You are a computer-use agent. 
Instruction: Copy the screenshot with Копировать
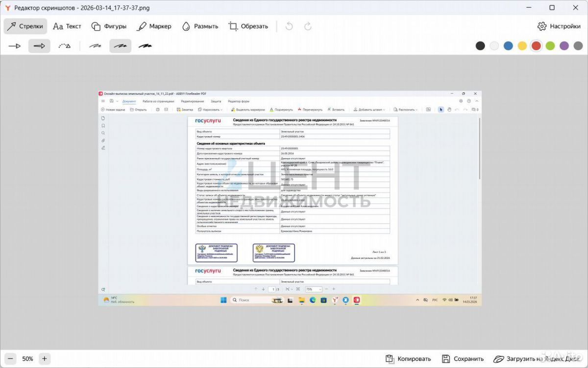pyautogui.click(x=408, y=359)
